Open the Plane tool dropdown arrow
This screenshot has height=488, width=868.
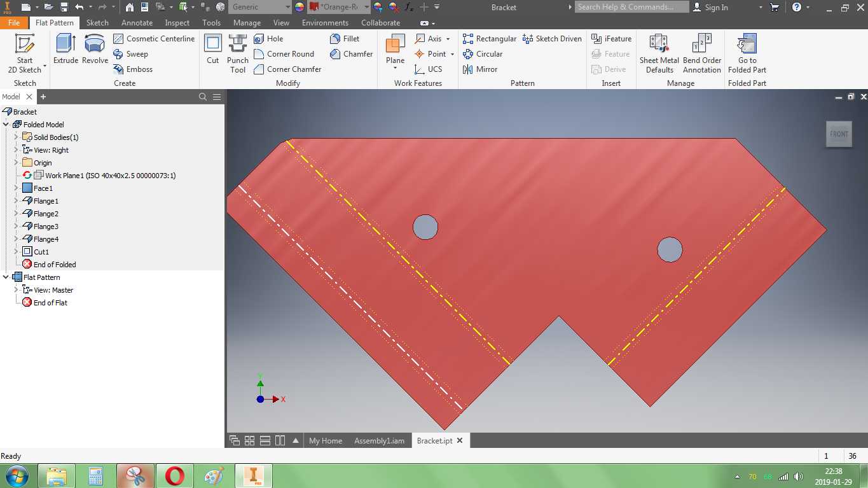pyautogui.click(x=395, y=69)
